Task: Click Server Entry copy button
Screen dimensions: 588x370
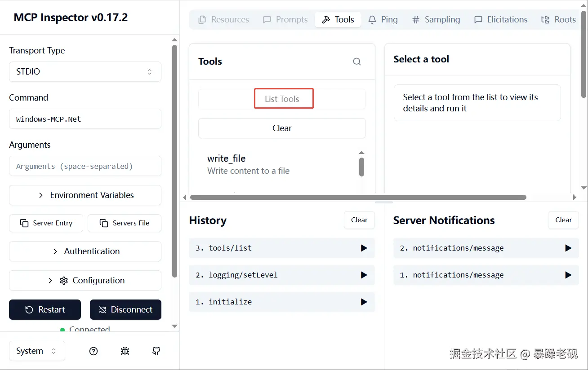Action: (x=46, y=223)
